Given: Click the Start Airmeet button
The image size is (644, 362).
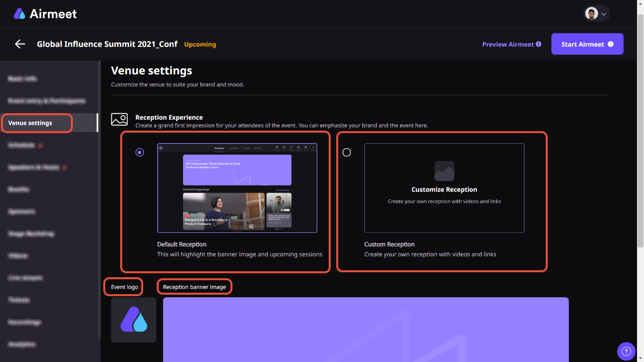Looking at the screenshot, I should (587, 44).
